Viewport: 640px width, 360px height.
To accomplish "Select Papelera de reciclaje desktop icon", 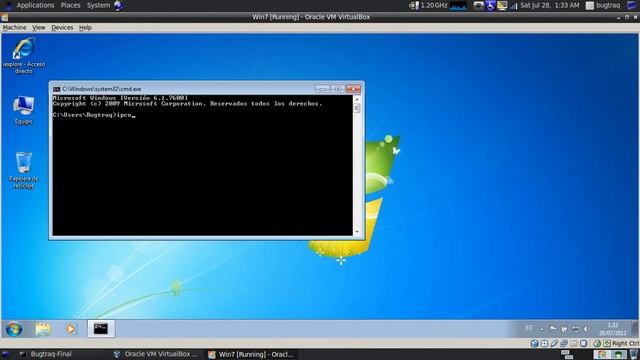I will (23, 170).
